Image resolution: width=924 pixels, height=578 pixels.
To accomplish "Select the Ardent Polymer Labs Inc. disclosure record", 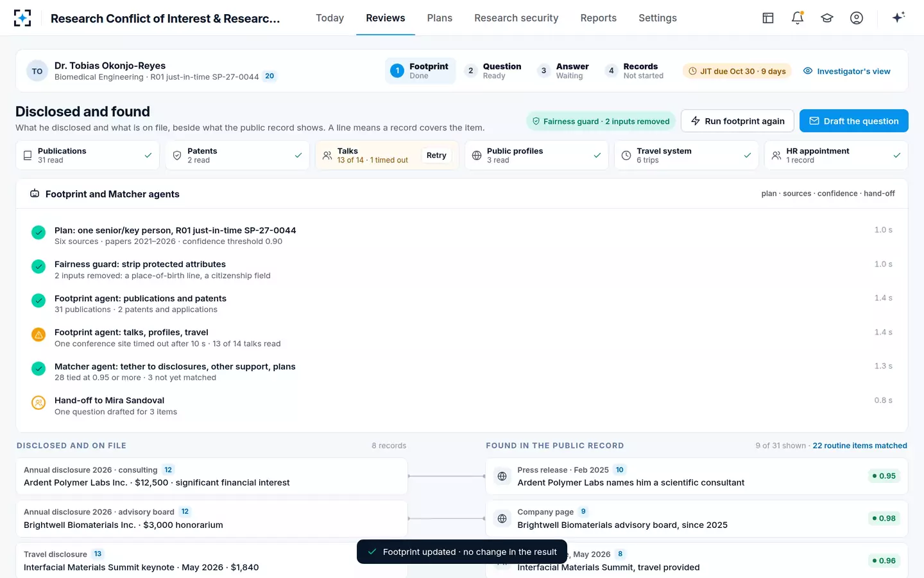I will [x=212, y=477].
